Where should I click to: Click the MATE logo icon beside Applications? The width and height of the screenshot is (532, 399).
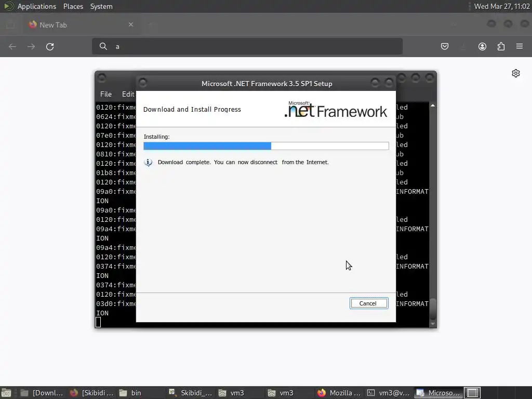click(x=8, y=6)
